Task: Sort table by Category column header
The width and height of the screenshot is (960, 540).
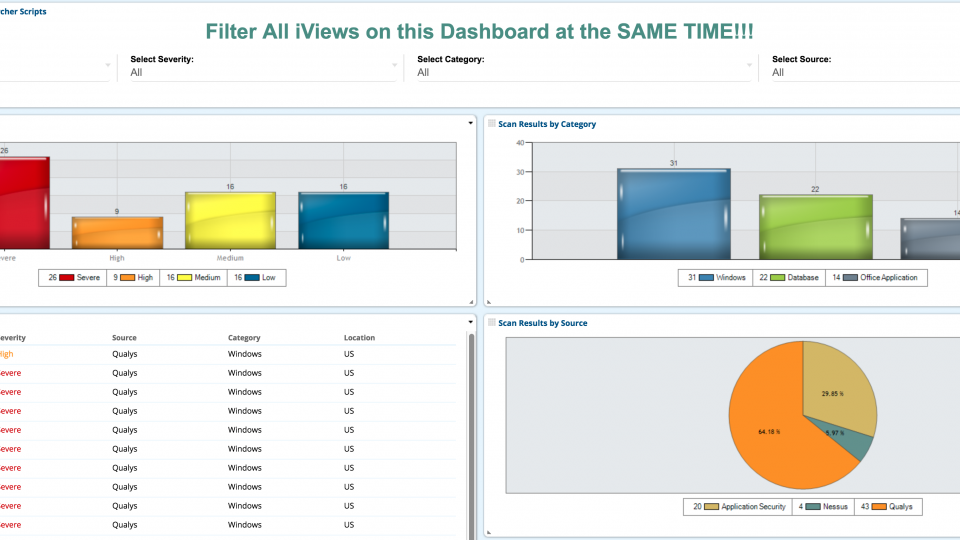Action: click(x=244, y=338)
